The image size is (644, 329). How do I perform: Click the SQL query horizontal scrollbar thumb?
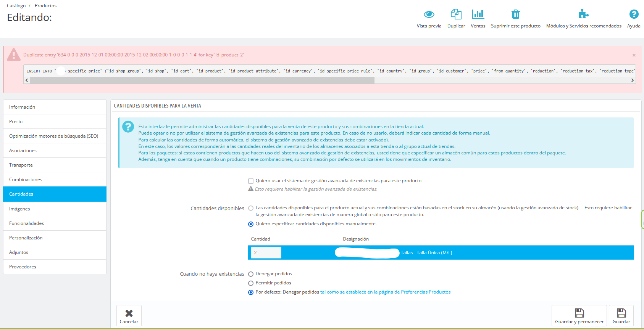click(x=202, y=80)
